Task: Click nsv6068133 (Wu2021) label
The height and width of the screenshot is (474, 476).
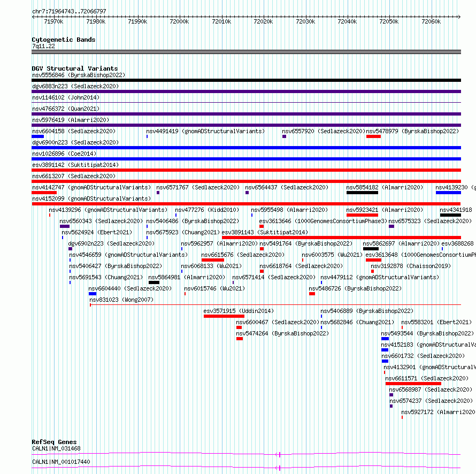Action: tap(211, 266)
